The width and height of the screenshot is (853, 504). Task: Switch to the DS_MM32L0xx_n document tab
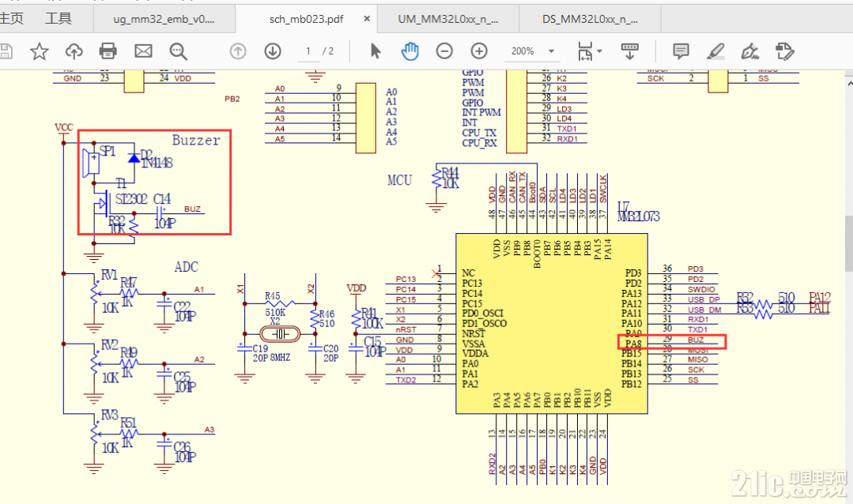pyautogui.click(x=591, y=19)
